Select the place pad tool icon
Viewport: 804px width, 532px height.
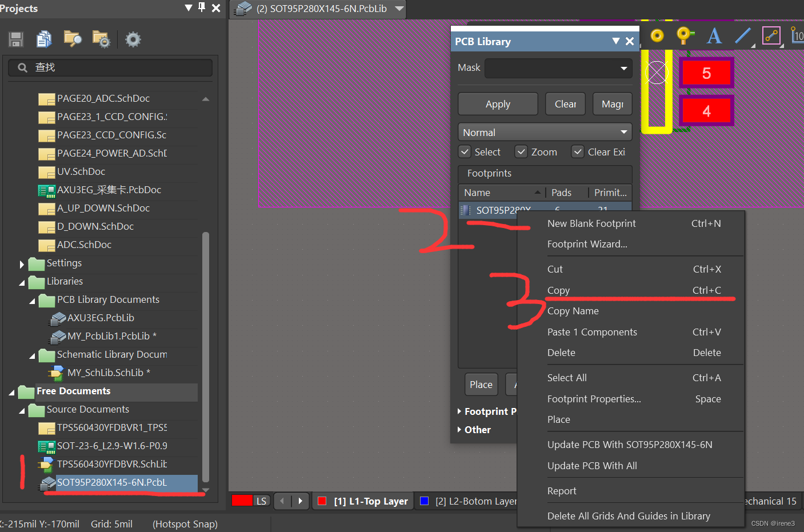(x=657, y=35)
